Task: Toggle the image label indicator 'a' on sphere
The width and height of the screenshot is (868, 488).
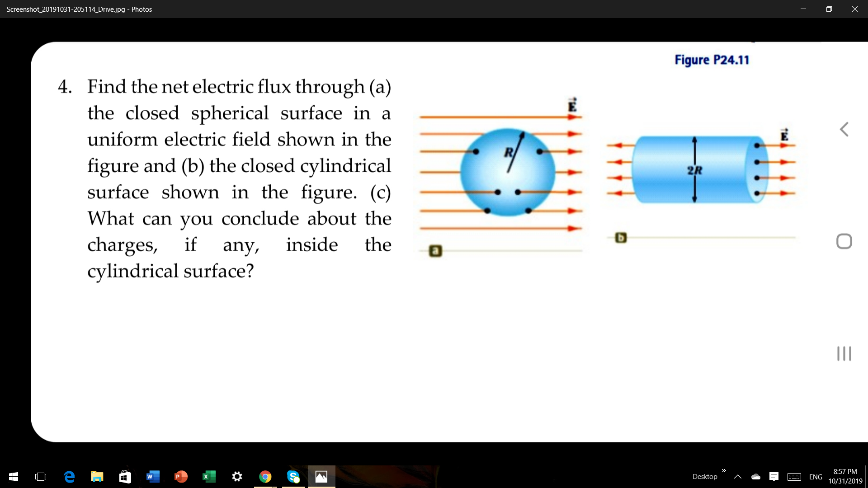Action: 436,251
